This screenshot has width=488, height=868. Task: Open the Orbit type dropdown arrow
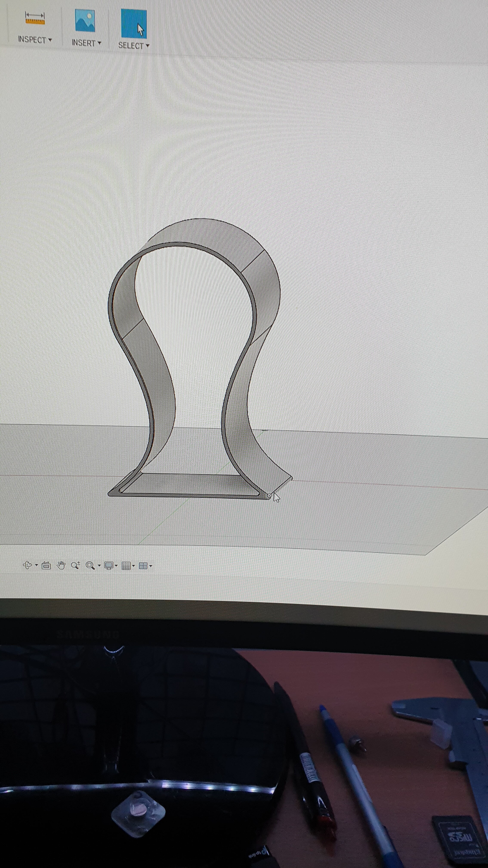point(36,565)
